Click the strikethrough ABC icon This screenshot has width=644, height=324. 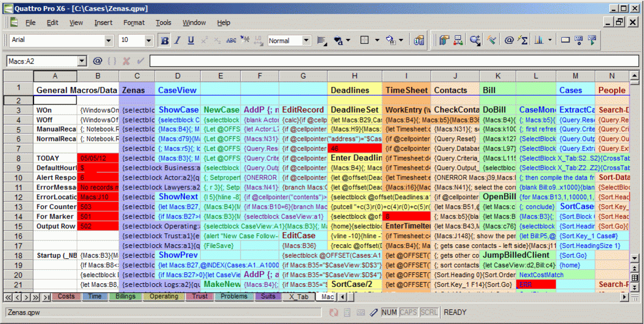(x=231, y=41)
